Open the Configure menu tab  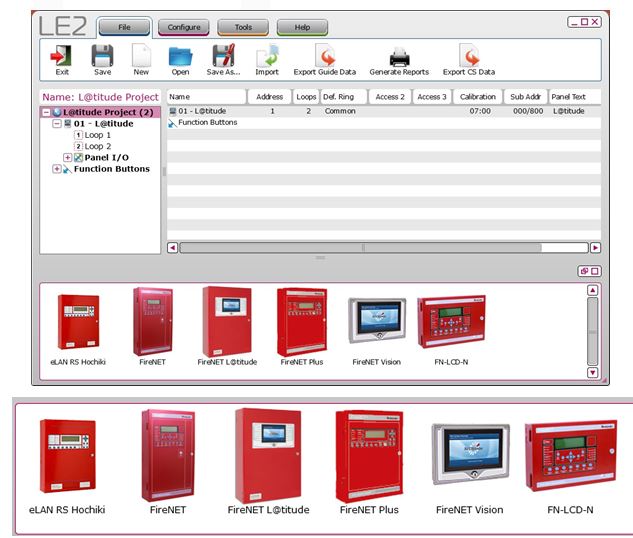click(184, 27)
